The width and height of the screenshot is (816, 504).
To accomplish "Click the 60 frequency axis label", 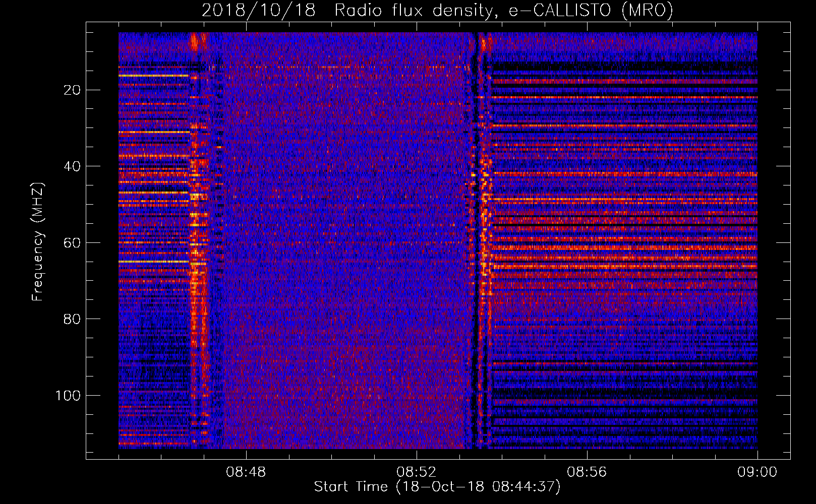I will (73, 243).
